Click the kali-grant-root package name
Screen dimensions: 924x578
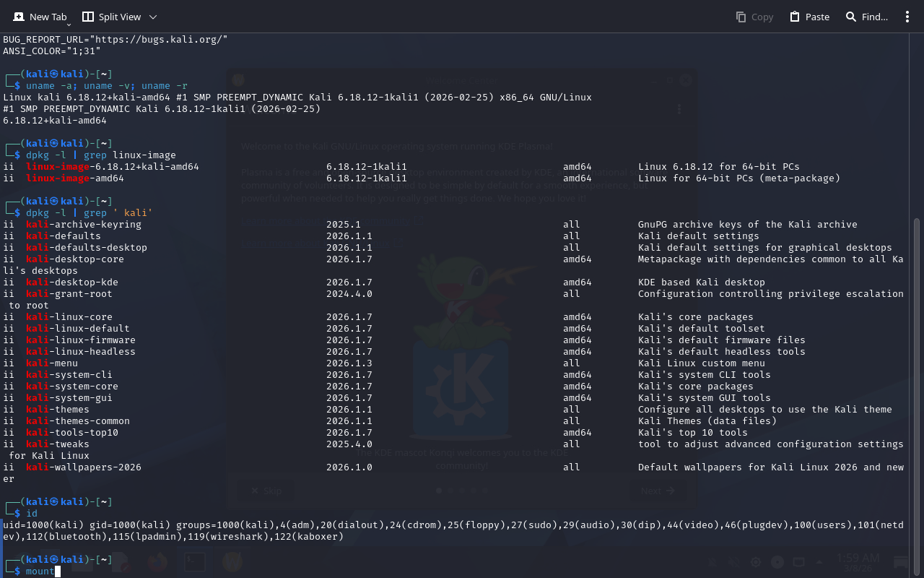(x=69, y=294)
